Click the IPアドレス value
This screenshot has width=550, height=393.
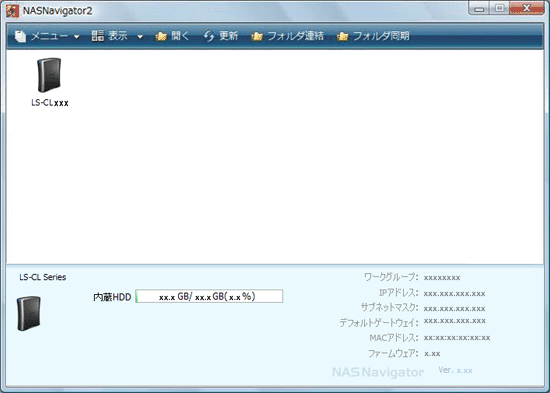coord(454,293)
